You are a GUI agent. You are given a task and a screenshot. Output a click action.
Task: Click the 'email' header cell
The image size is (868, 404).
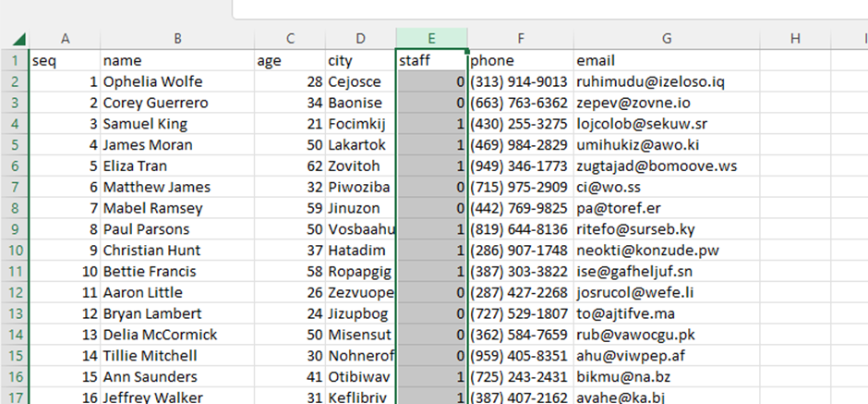(665, 60)
